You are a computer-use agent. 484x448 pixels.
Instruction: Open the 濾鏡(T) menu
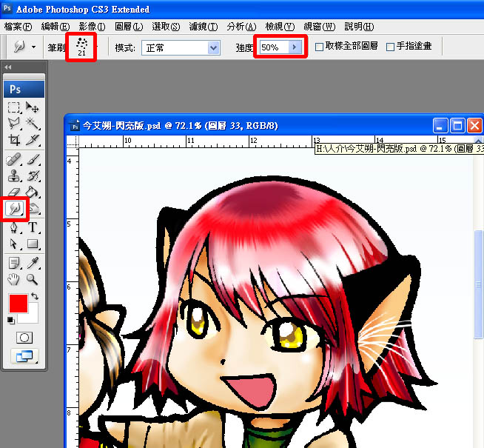(x=204, y=27)
